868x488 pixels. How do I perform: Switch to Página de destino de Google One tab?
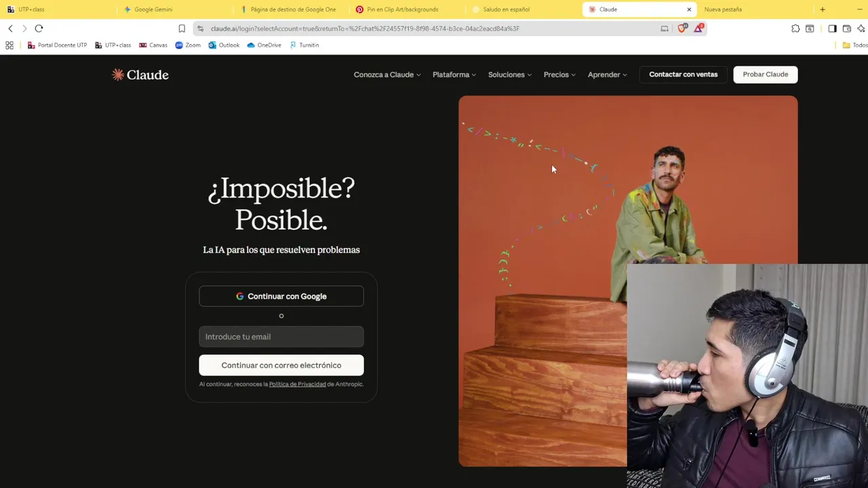pyautogui.click(x=290, y=9)
